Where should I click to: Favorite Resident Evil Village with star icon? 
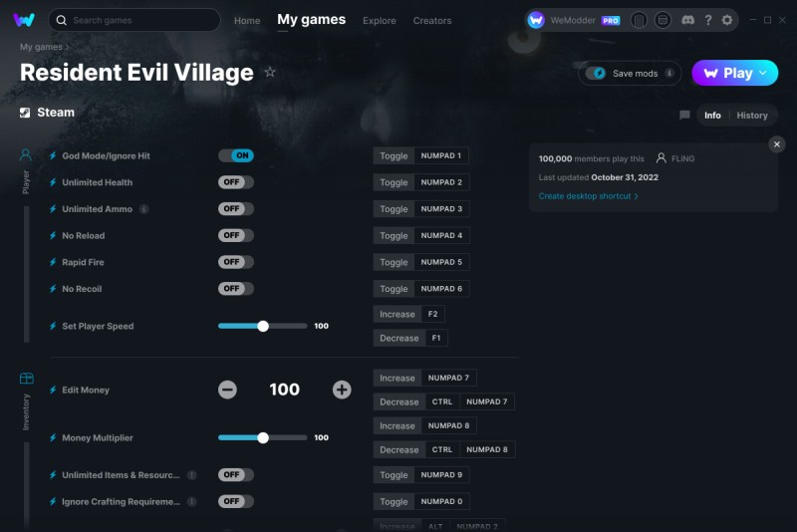pyautogui.click(x=270, y=72)
